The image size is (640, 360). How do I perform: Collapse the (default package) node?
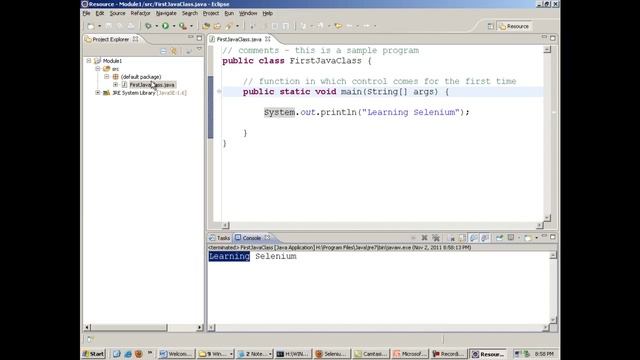point(107,77)
